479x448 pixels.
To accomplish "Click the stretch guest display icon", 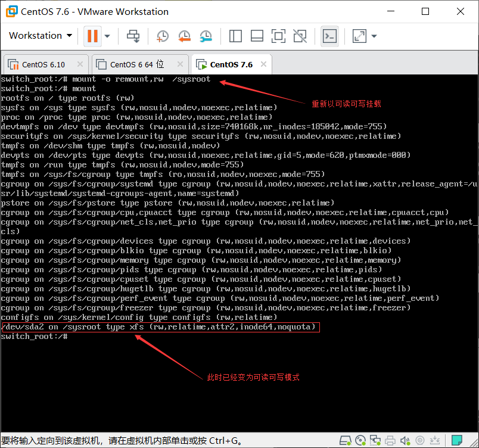I will click(359, 36).
